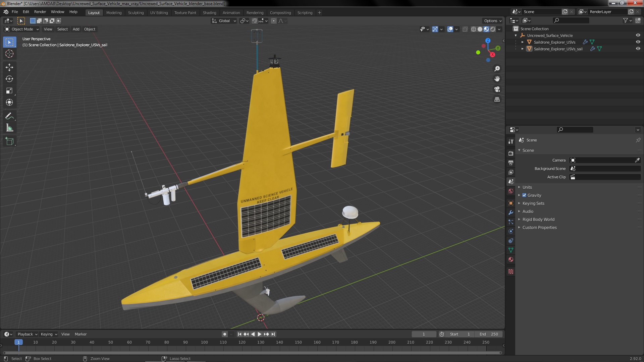This screenshot has height=362, width=644.
Task: Open the Object Mode dropdown
Action: [22, 29]
